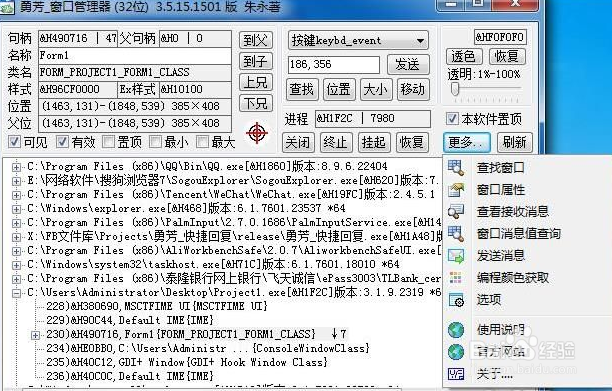Viewport: 612px width, 391px height.
Task: Open 关于 from the menu
Action: 494,375
